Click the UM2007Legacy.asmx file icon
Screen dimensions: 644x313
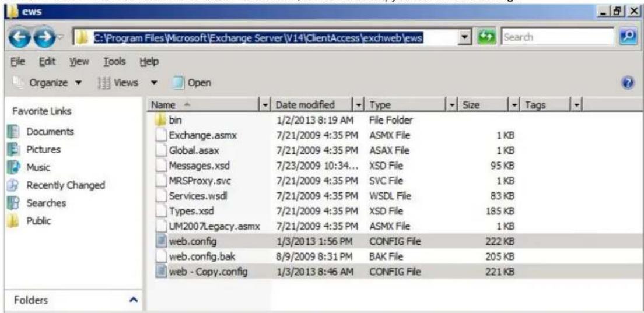162,226
